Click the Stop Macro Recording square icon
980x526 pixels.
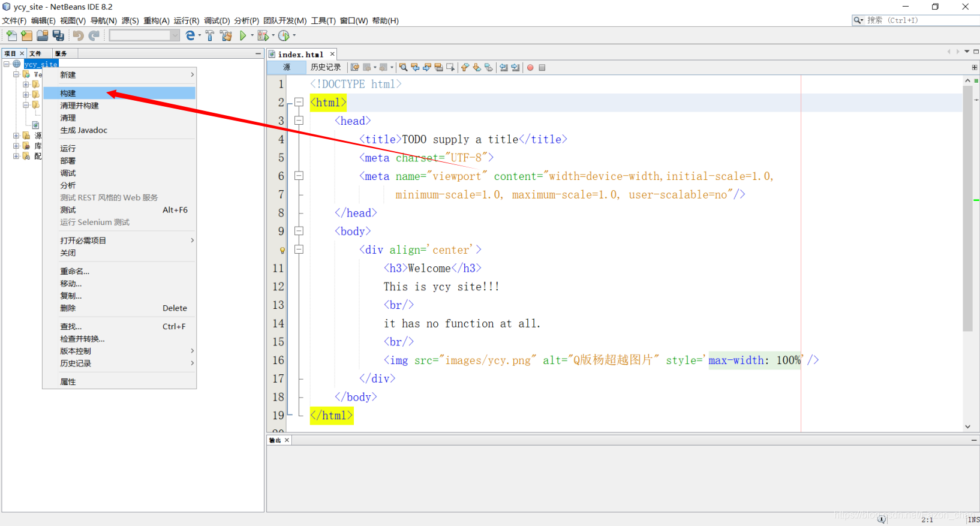tap(542, 68)
